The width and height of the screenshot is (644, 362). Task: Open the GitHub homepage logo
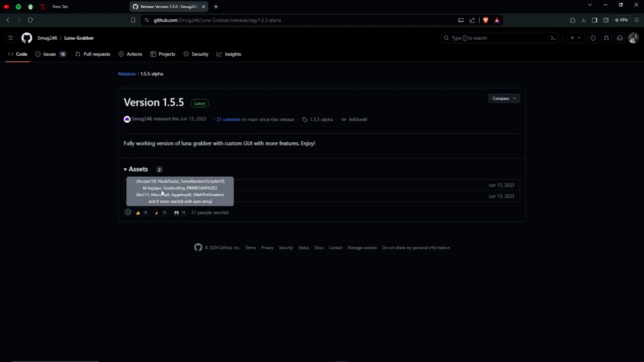pyautogui.click(x=27, y=38)
